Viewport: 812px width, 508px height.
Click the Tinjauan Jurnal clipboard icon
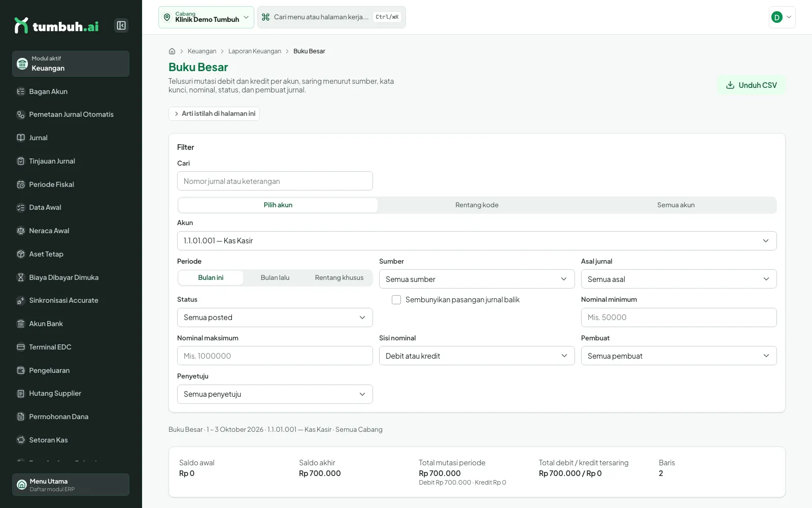point(21,161)
